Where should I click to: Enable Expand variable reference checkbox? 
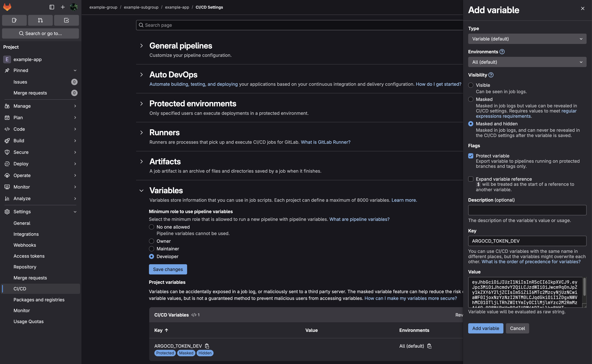(471, 179)
